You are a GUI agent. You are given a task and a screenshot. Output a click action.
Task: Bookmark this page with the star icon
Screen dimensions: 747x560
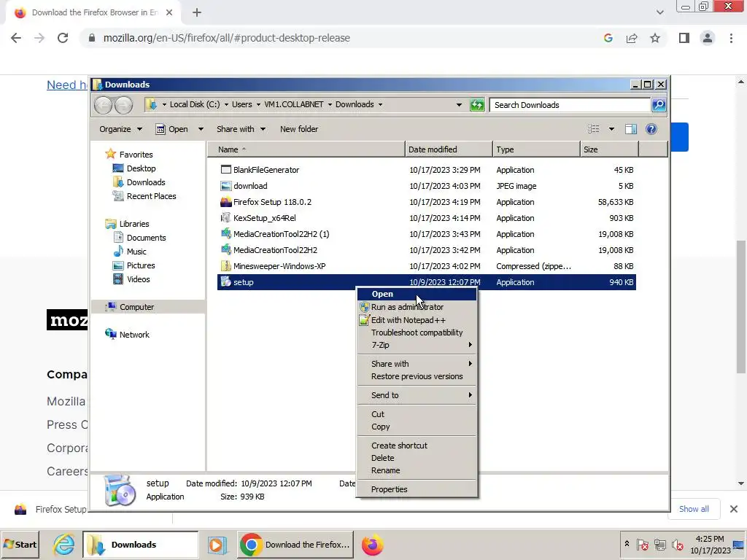[655, 38]
